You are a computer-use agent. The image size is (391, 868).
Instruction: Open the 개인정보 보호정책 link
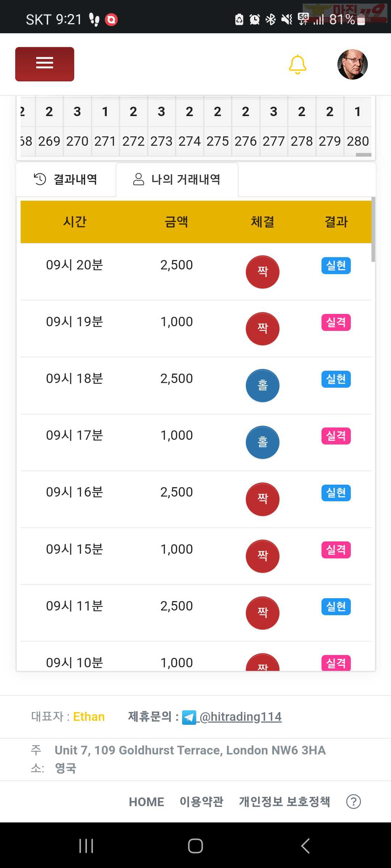pos(285,802)
